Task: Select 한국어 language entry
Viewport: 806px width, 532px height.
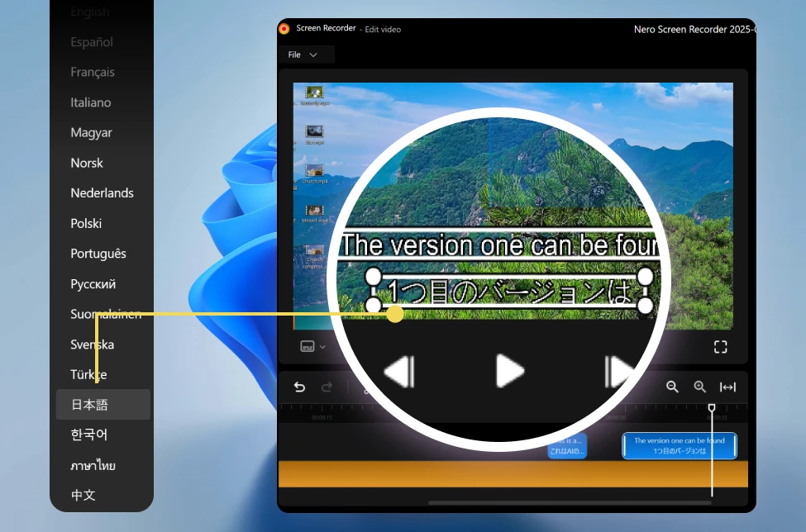Action: [89, 435]
